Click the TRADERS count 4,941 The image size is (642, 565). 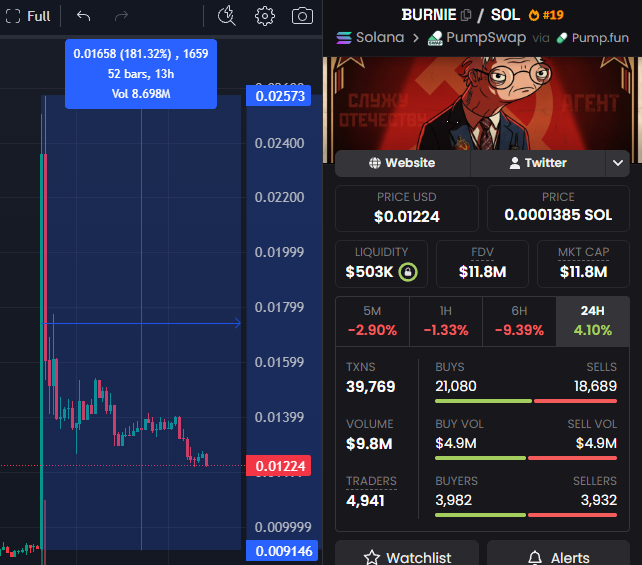click(365, 500)
